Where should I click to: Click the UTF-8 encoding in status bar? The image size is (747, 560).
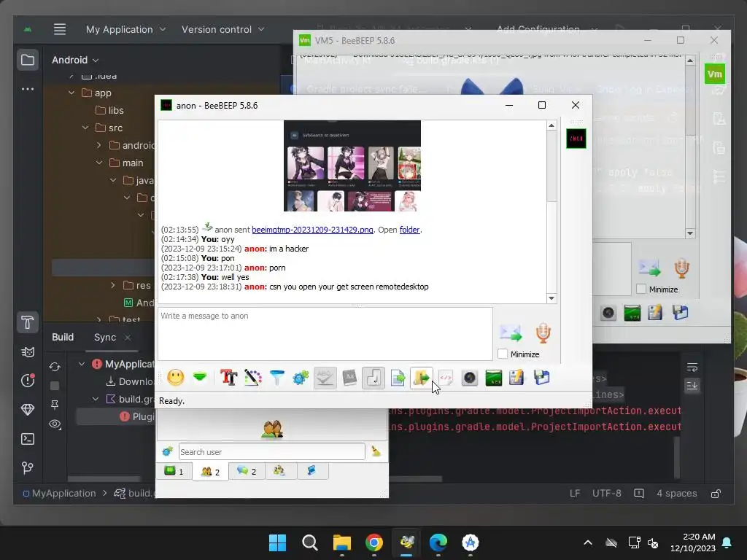tap(606, 494)
